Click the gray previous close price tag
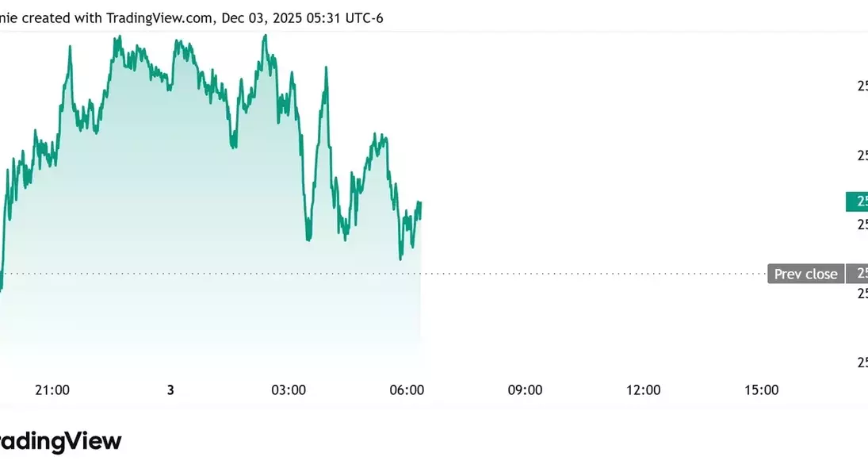This screenshot has width=868, height=476. pyautogui.click(x=857, y=274)
